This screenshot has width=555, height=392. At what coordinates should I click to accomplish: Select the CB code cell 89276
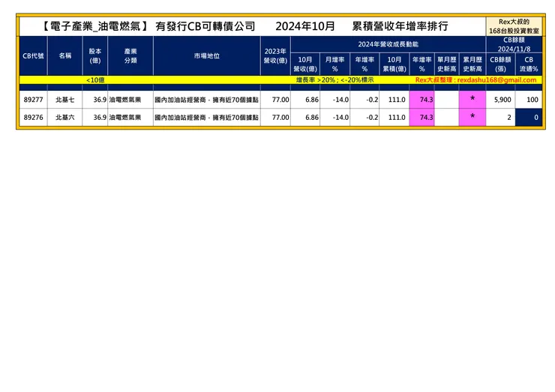33,118
